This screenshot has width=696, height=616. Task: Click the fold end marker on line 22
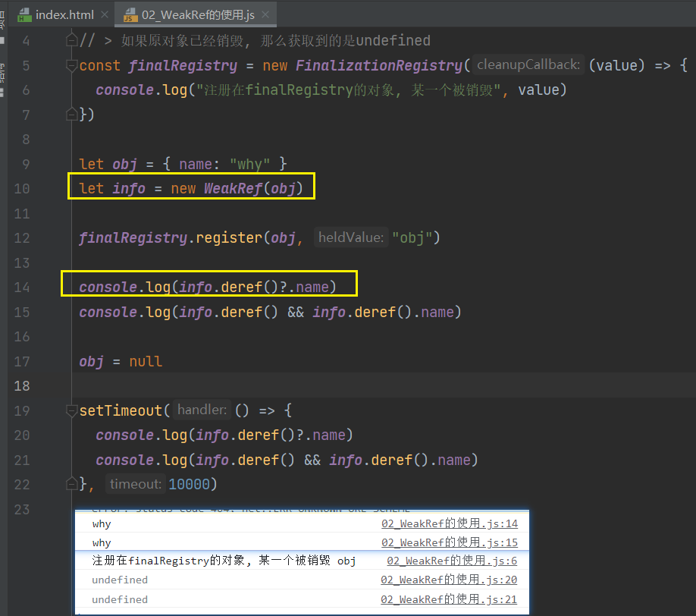[71, 484]
